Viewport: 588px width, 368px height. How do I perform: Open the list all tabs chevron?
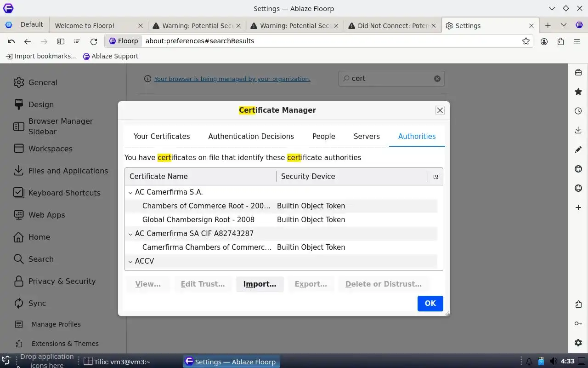point(564,25)
